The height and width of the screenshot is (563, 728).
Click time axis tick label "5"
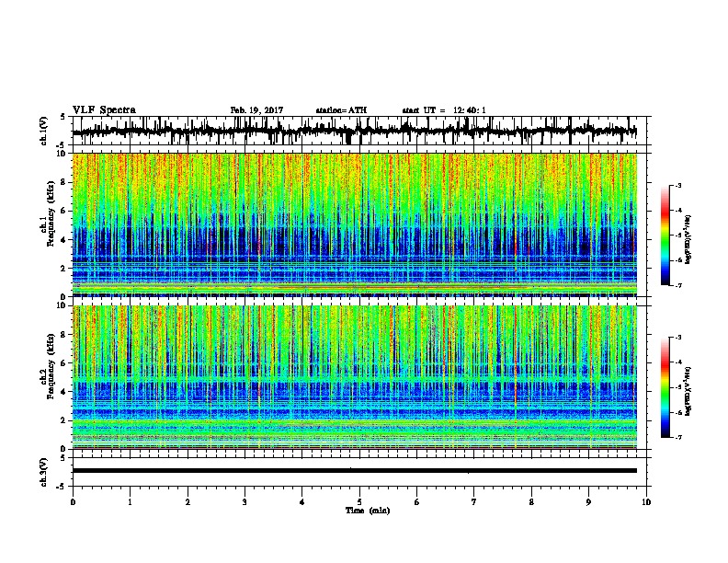tap(359, 502)
